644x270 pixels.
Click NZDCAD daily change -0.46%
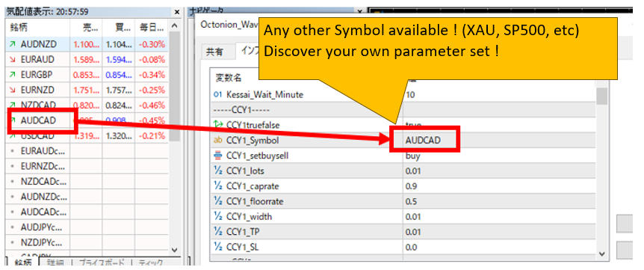point(152,105)
